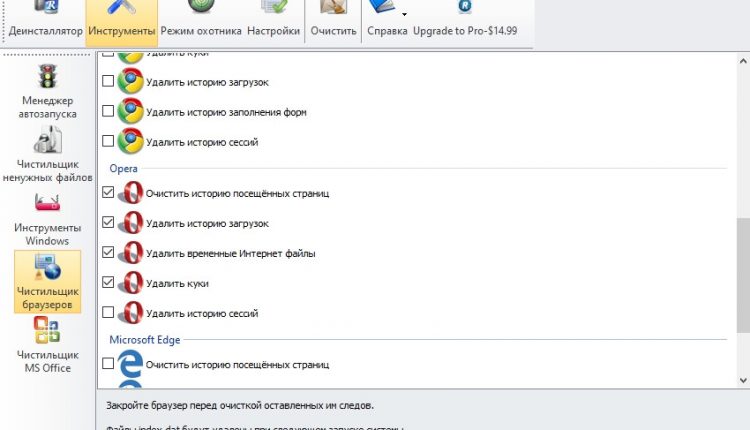Click Opera icon beside Удалить куки

tap(131, 283)
